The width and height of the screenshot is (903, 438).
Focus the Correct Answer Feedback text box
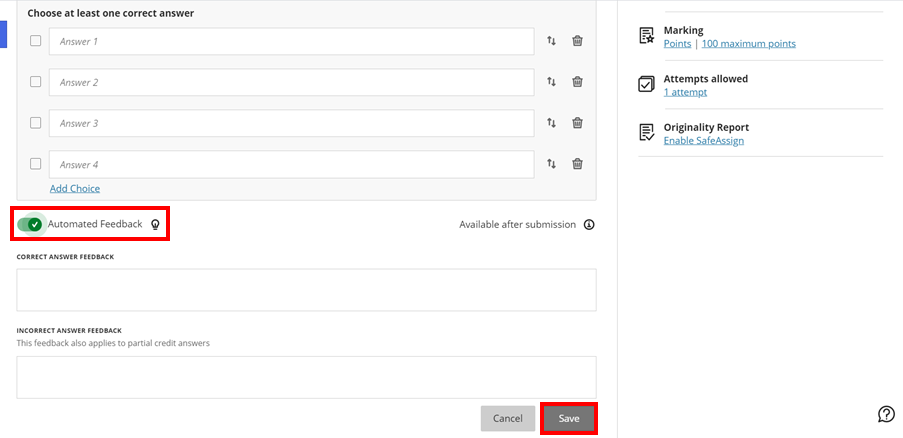click(306, 290)
